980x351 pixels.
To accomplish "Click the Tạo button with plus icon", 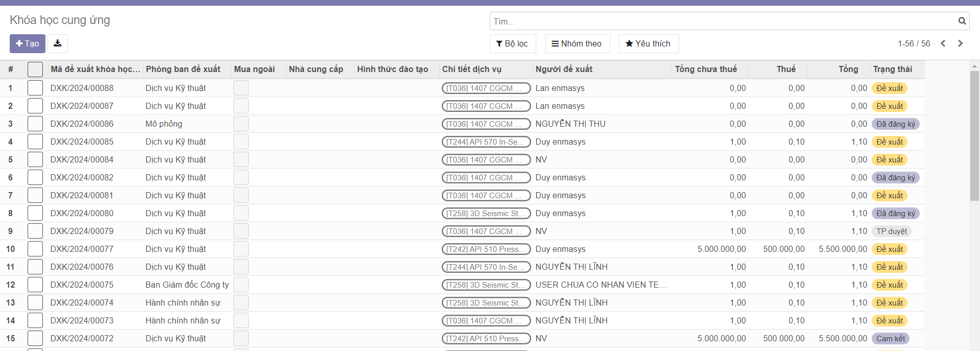I will pyautogui.click(x=28, y=43).
